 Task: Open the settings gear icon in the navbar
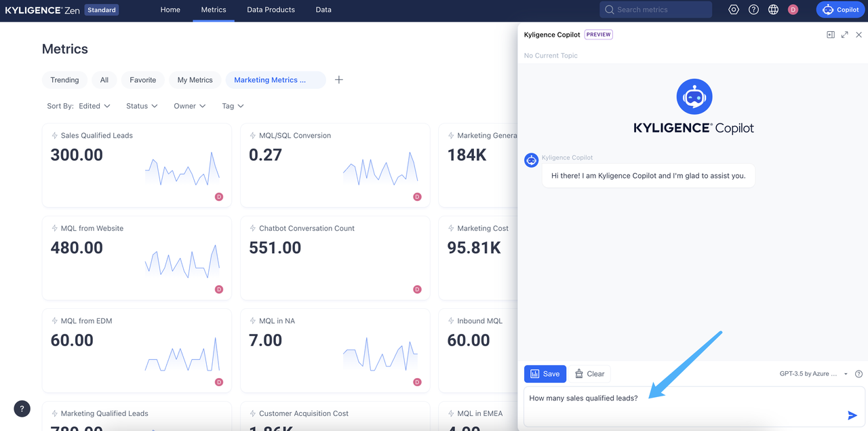click(x=733, y=10)
